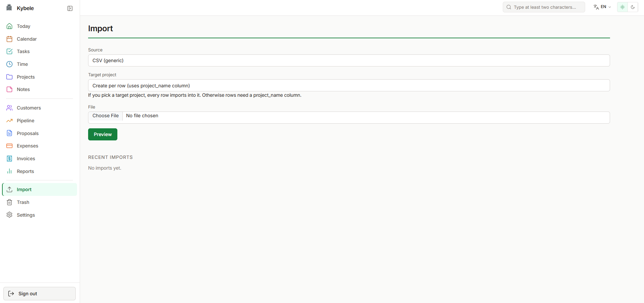The image size is (644, 303).
Task: Click the Customers people icon
Action: click(x=9, y=108)
